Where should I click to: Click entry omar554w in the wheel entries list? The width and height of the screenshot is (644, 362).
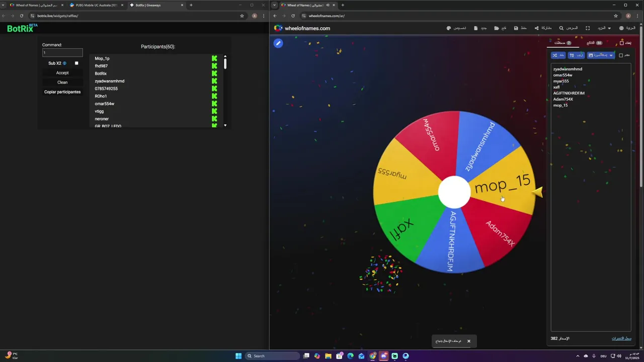[562, 75]
